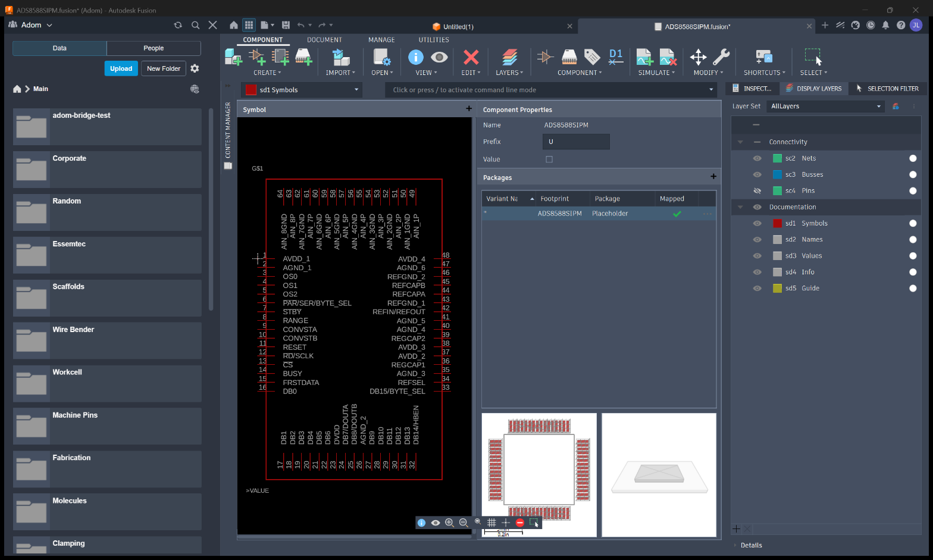Open the AllLayers layer set dropdown

click(x=826, y=107)
